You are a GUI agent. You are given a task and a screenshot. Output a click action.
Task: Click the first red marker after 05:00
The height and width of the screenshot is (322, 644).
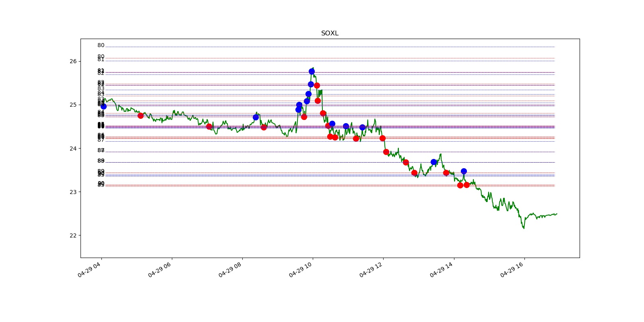140,116
